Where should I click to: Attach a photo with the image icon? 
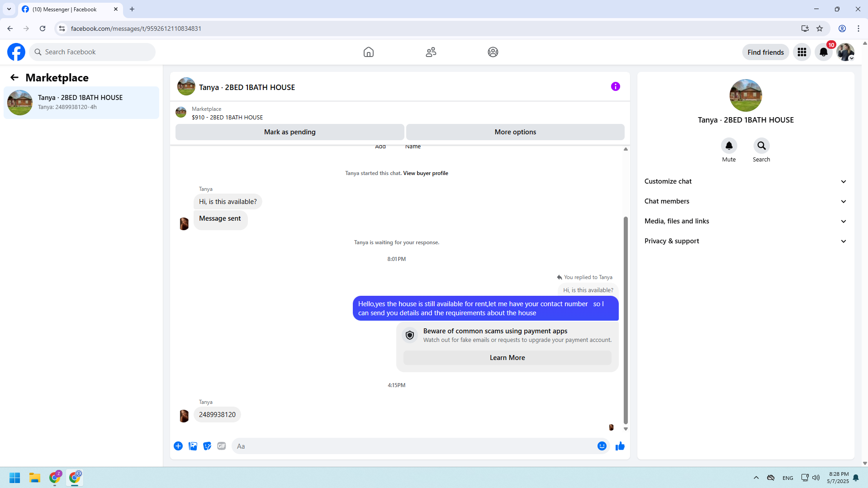click(x=193, y=446)
